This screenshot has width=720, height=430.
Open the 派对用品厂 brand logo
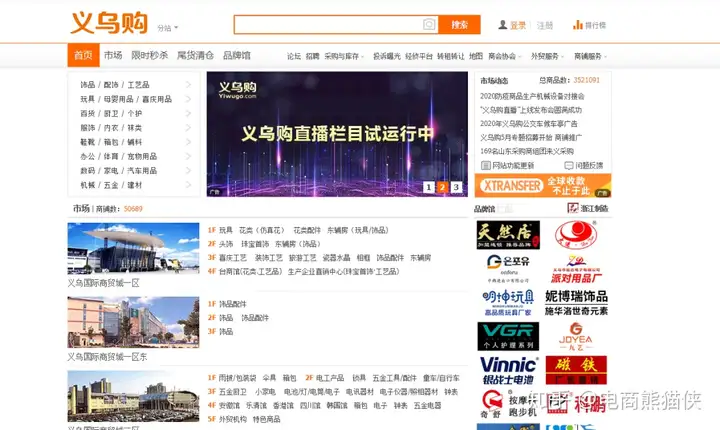point(576,270)
